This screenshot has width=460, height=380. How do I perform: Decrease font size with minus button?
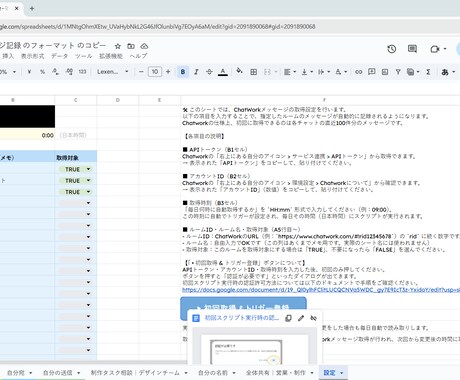[141, 72]
